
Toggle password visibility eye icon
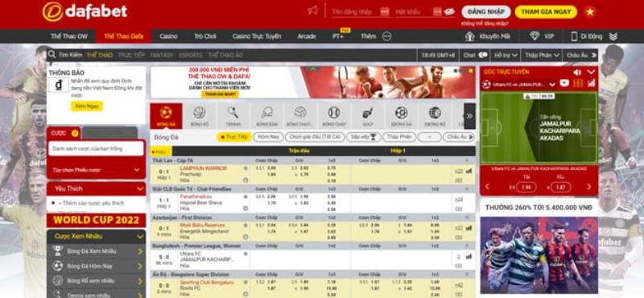point(449,12)
